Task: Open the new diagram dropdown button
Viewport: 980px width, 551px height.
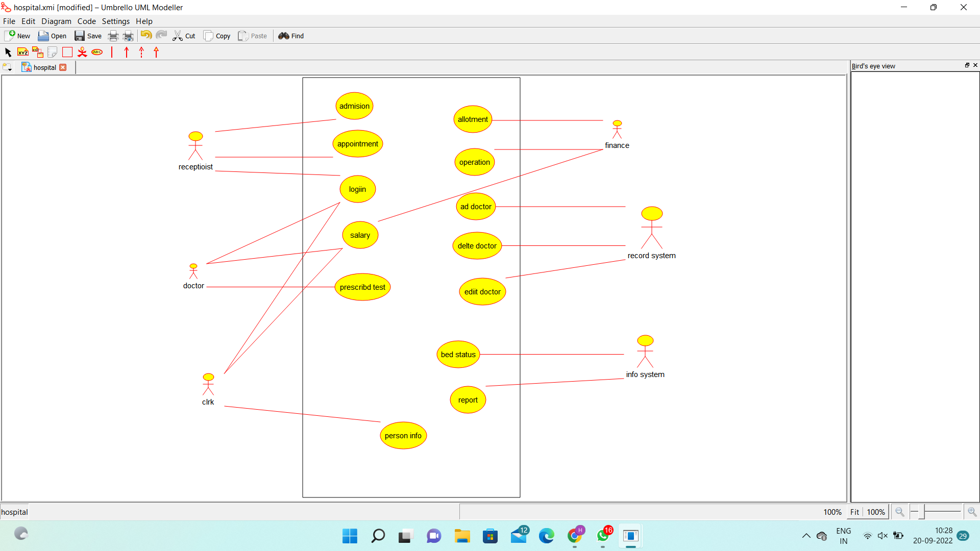Action: point(7,67)
